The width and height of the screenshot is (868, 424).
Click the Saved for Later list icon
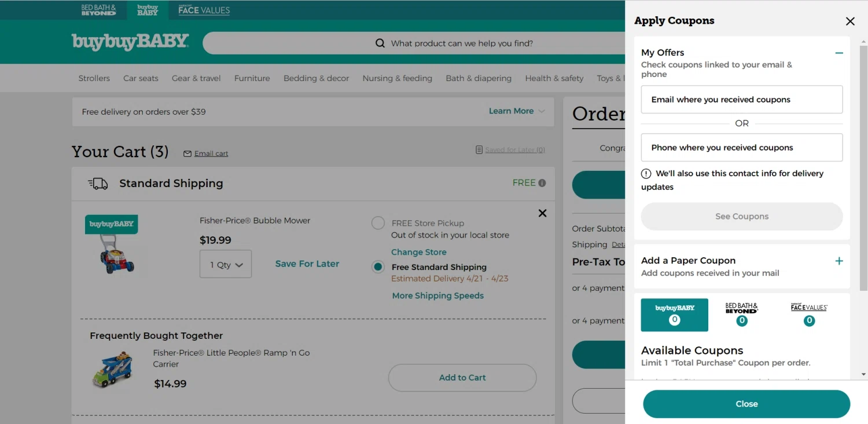pos(479,149)
